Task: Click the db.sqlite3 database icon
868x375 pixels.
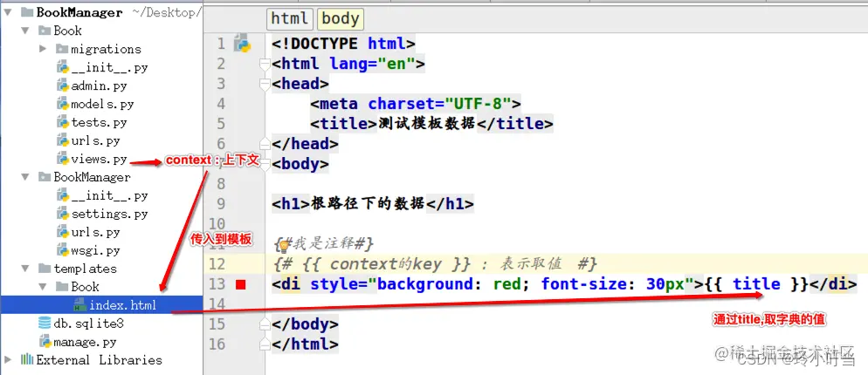Action: tap(45, 323)
